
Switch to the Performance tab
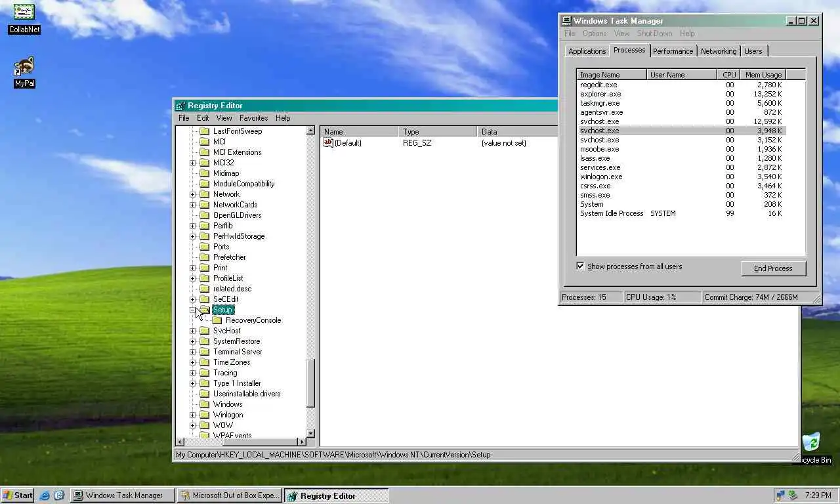673,51
